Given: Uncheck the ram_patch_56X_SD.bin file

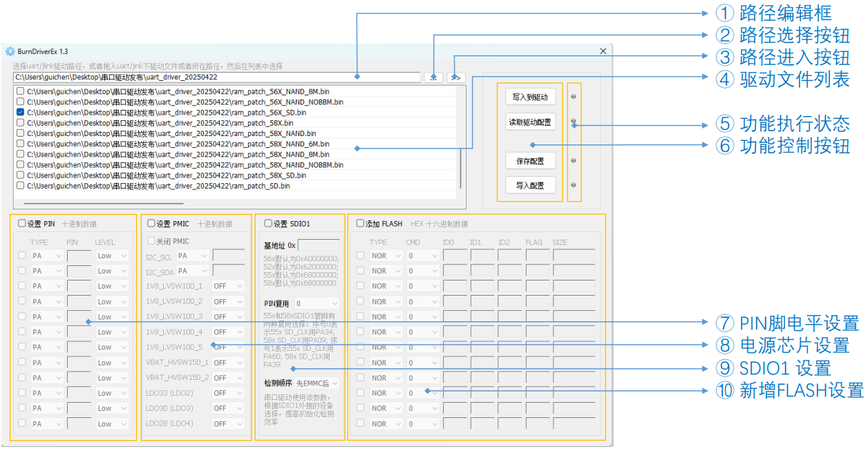Looking at the screenshot, I should tap(20, 112).
